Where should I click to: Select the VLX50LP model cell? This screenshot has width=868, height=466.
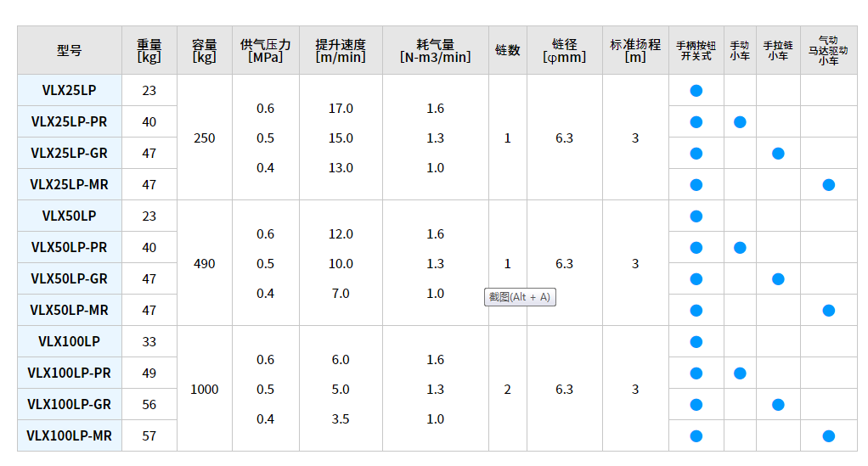(69, 216)
